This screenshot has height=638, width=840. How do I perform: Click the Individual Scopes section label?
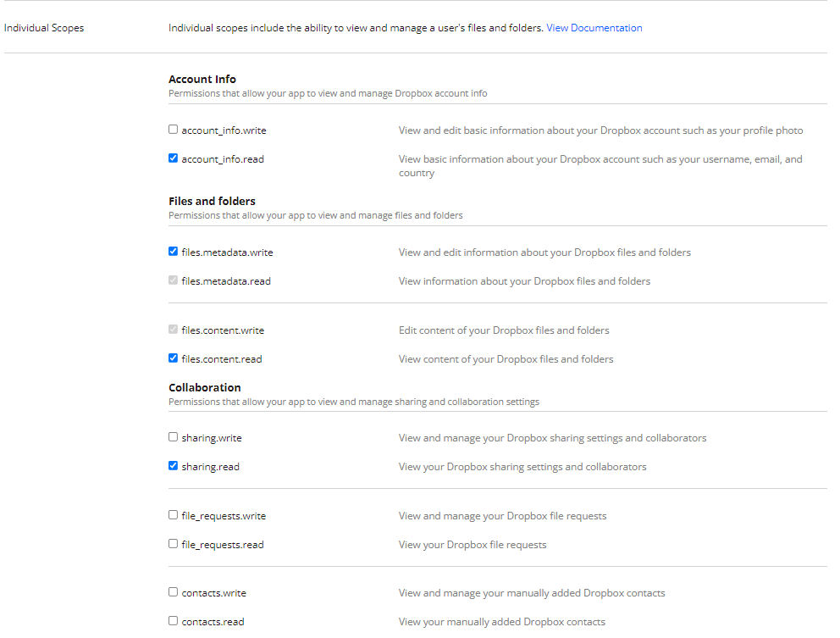44,28
